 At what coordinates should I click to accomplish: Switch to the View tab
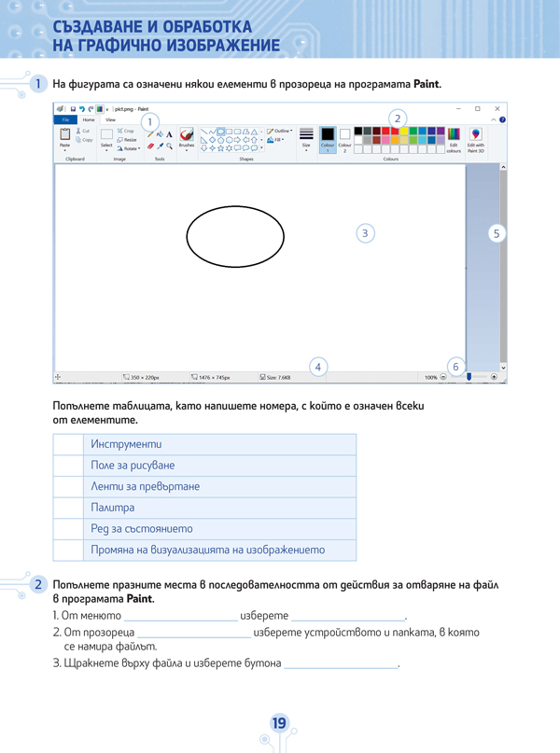110,120
